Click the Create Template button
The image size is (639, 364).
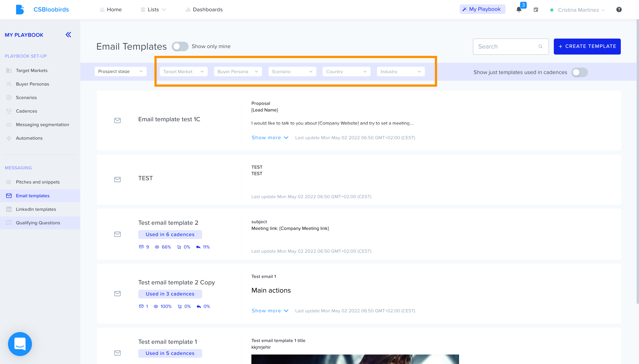pos(587,47)
